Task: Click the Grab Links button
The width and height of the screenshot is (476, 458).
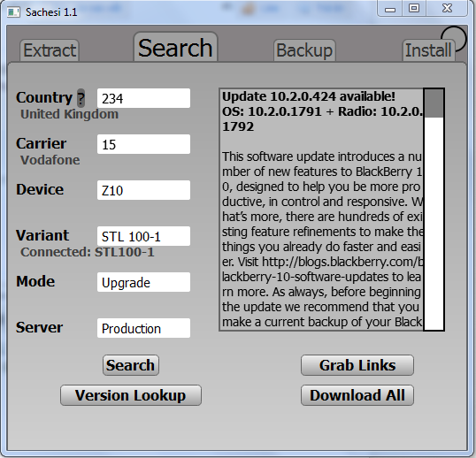Action: pos(357,365)
